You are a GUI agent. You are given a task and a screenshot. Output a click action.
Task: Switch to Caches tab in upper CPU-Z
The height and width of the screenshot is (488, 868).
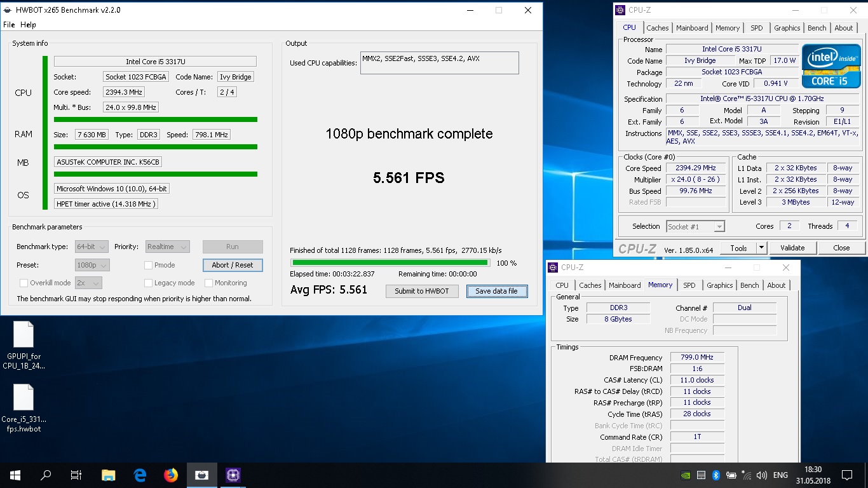658,28
